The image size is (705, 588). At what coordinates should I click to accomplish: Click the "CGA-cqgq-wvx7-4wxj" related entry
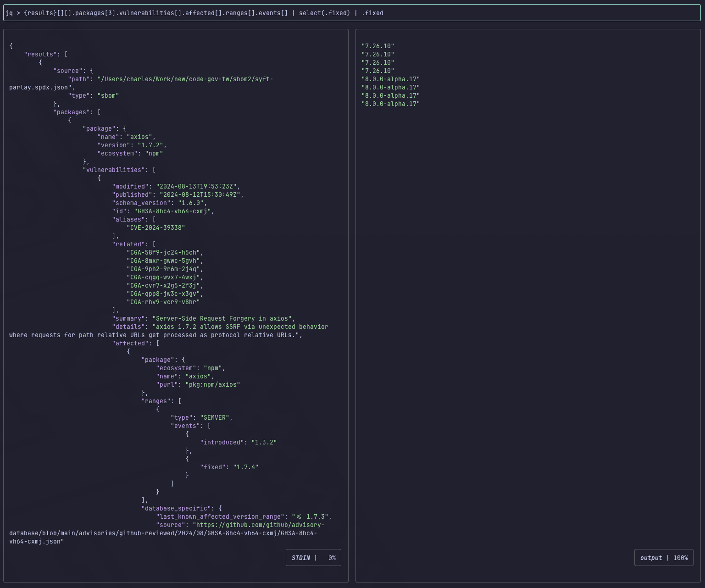tap(163, 277)
